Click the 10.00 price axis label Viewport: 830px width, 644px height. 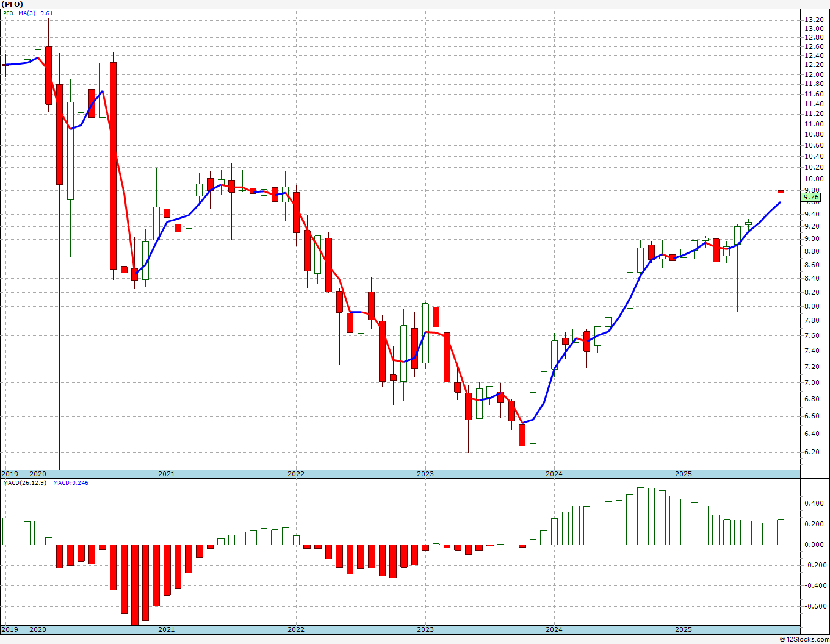(x=813, y=179)
